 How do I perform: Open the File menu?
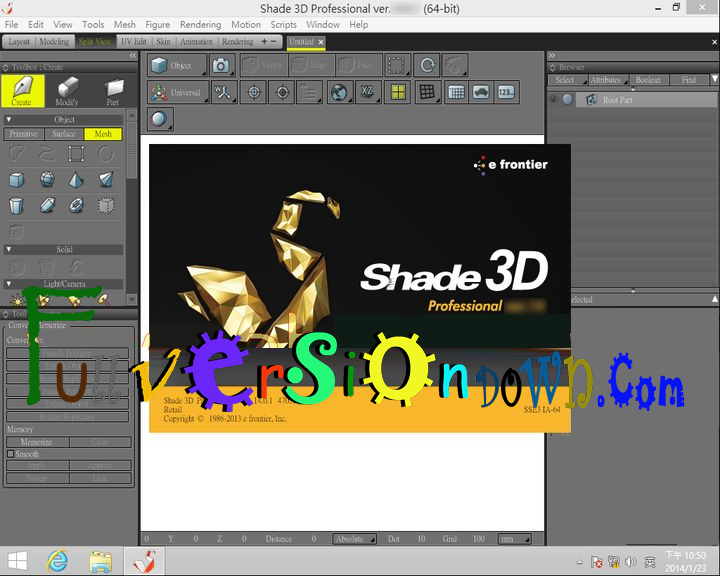(11, 25)
